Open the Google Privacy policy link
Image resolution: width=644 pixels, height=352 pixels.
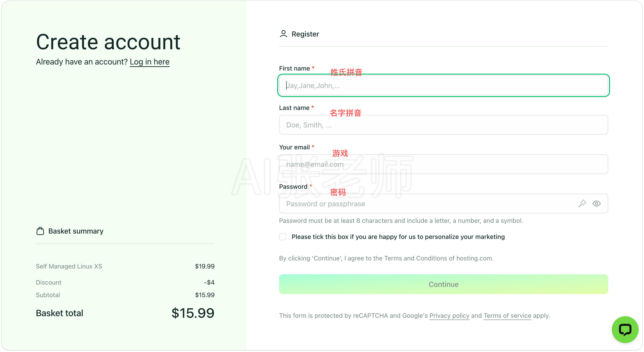(x=449, y=316)
